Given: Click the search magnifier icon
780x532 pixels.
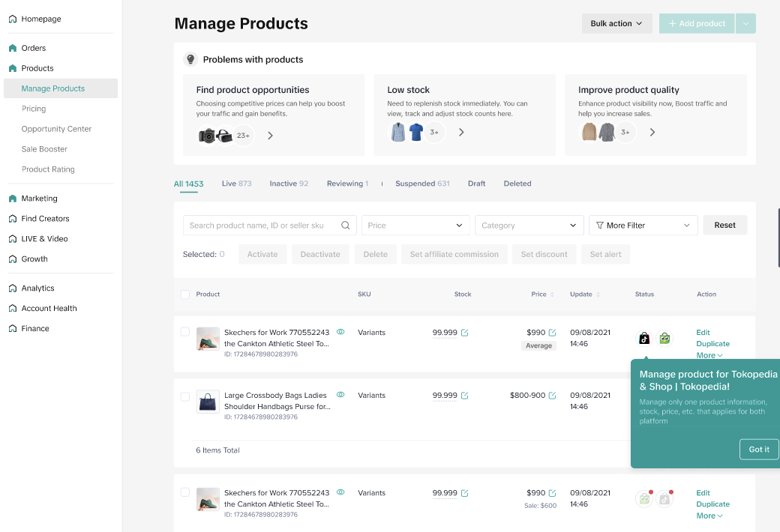Looking at the screenshot, I should coord(346,226).
